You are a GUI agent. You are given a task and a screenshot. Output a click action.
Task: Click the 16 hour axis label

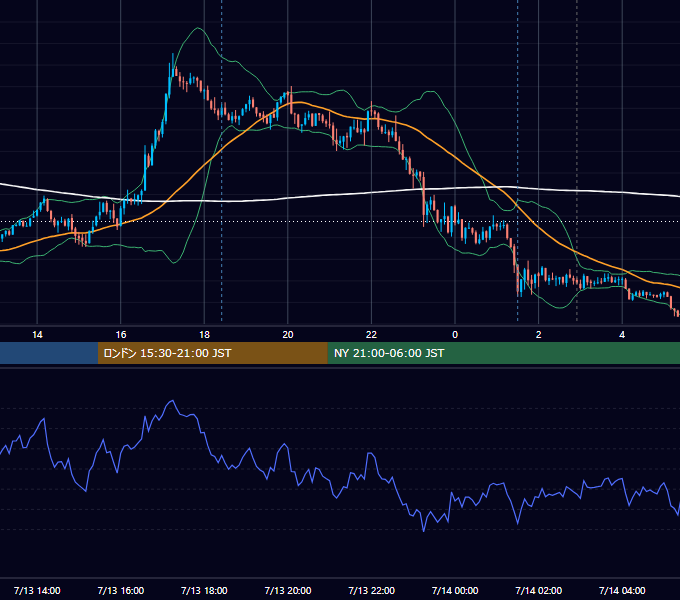pos(121,335)
